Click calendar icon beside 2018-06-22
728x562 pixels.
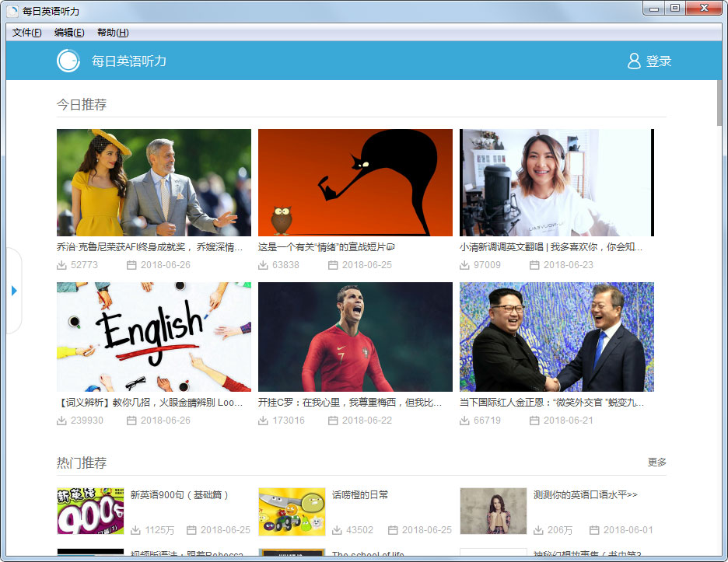[333, 421]
